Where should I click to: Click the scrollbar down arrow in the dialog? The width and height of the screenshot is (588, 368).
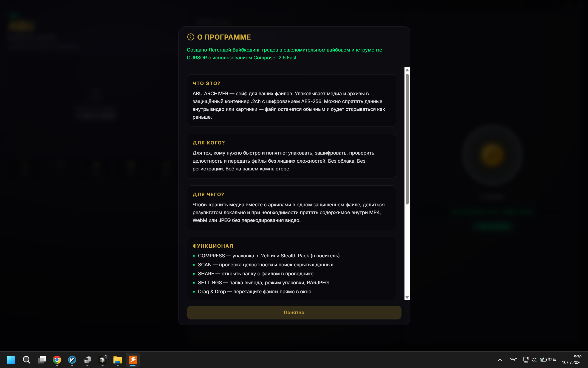click(x=407, y=297)
